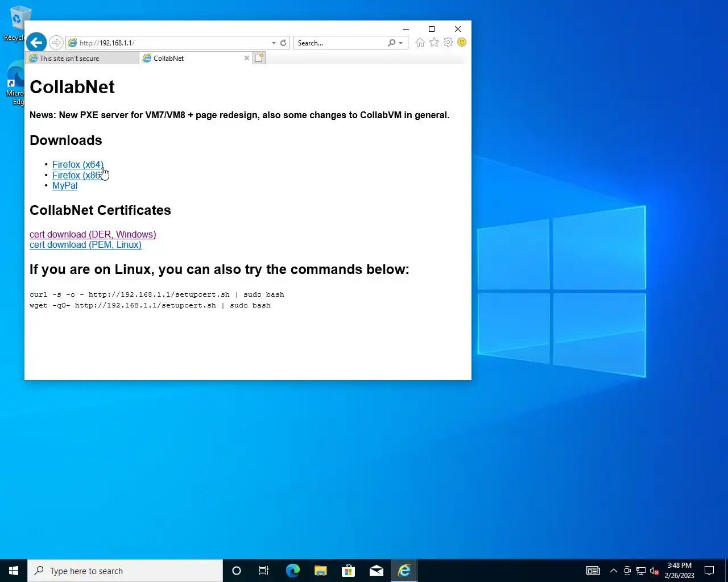The image size is (728, 582).
Task: Download Firefox (x64) link
Action: (78, 164)
